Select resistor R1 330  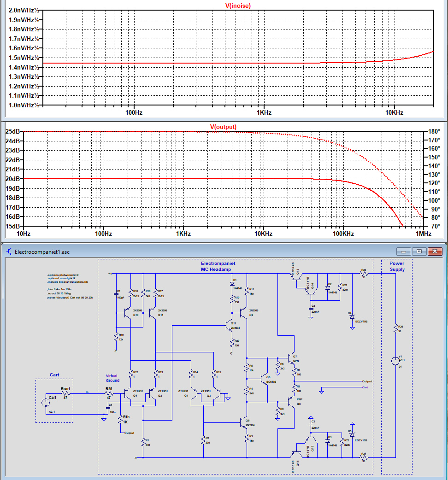pos(143,442)
